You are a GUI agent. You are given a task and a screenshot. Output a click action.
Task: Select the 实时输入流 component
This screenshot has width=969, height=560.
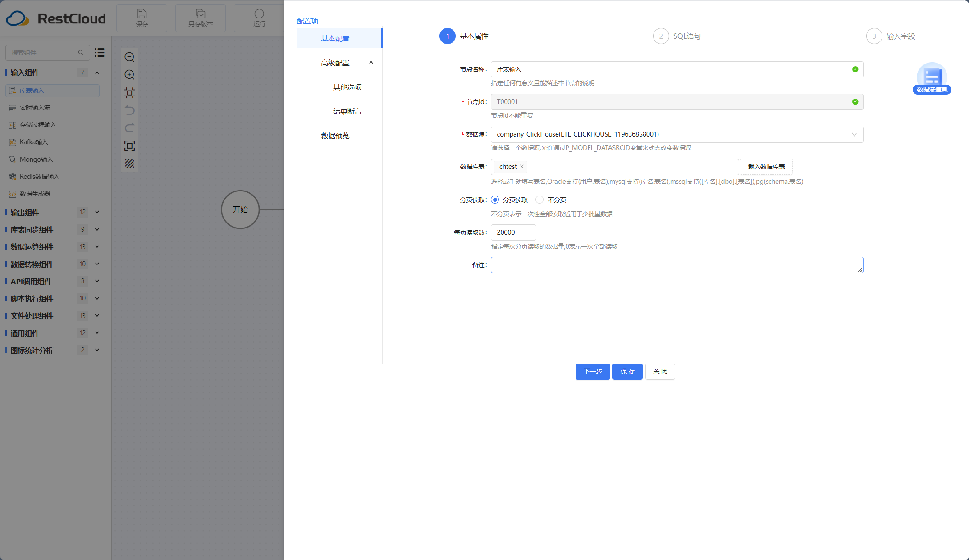click(52, 108)
